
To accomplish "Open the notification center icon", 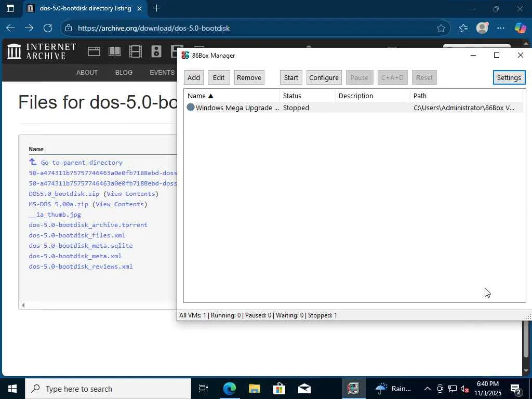I will 516,389.
